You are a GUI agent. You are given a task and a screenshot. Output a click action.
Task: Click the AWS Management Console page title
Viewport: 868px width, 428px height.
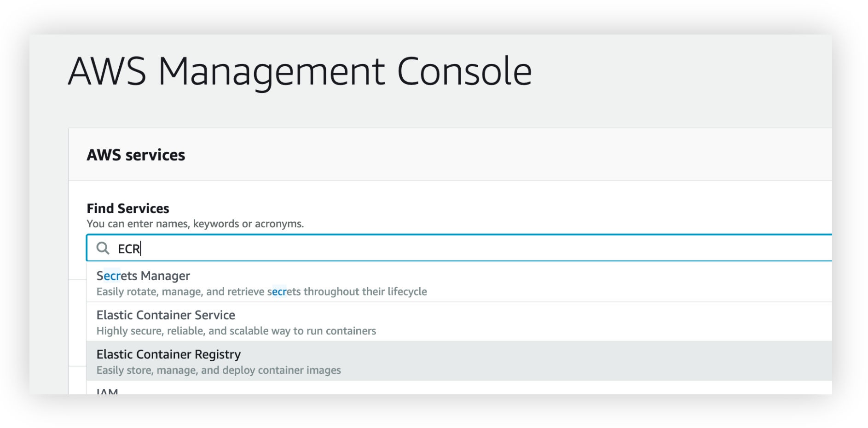pos(300,71)
